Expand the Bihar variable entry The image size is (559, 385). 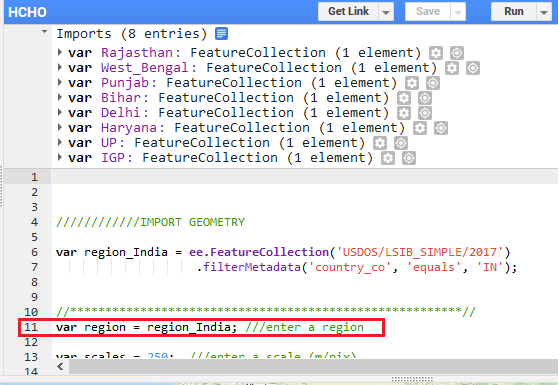tap(60, 97)
